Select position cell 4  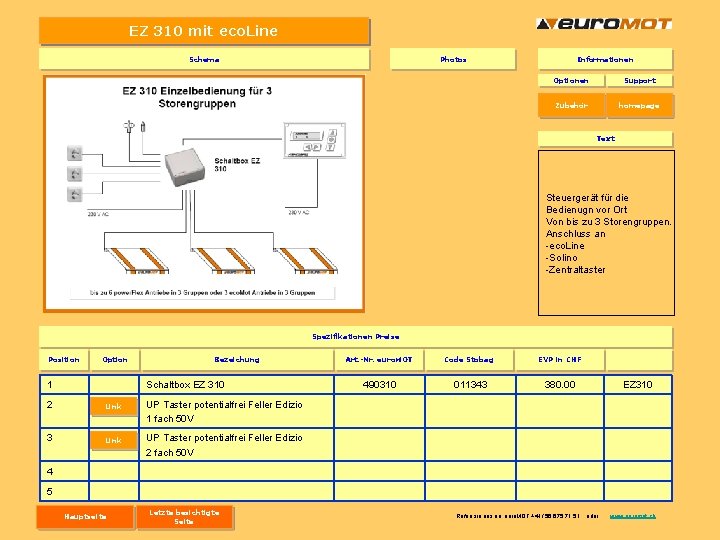pyautogui.click(x=64, y=471)
